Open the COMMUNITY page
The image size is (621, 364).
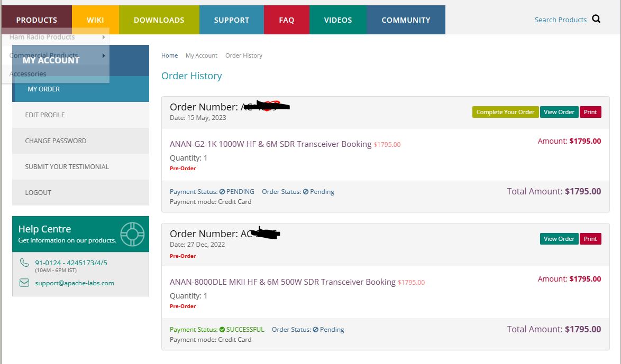(406, 20)
